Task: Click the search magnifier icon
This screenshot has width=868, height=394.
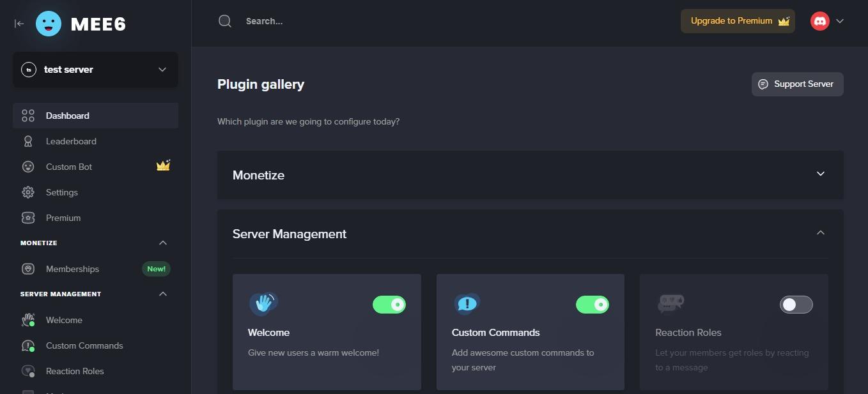Action: click(x=225, y=21)
